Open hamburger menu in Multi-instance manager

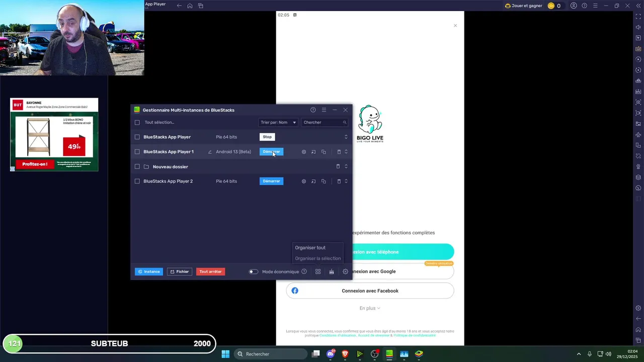click(x=324, y=110)
